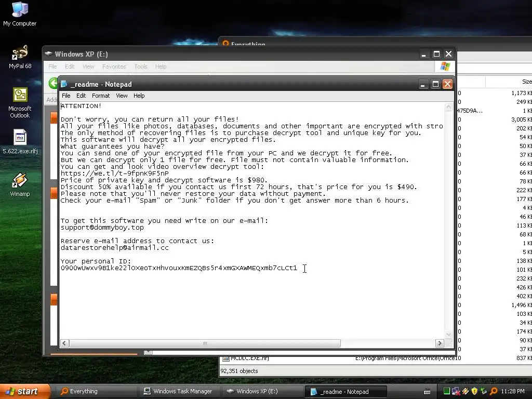
Task: Click the green Back arrow in the Explorer window
Action: 53,83
